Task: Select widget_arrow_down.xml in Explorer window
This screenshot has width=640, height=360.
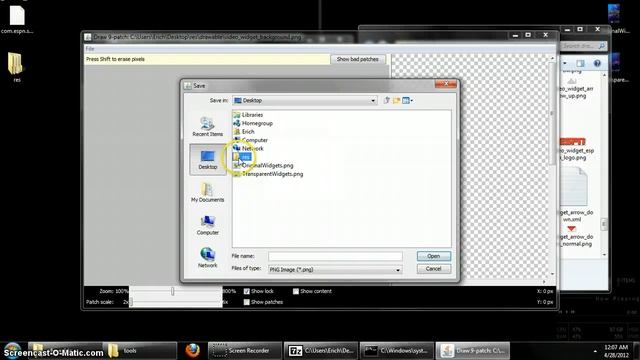Action: coord(573,194)
